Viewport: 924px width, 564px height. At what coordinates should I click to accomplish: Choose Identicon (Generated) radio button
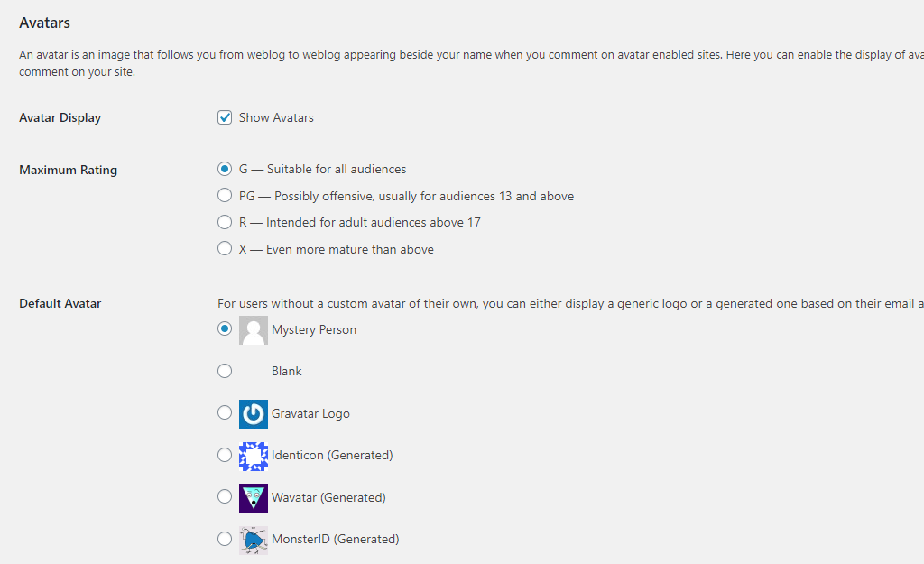coord(225,455)
